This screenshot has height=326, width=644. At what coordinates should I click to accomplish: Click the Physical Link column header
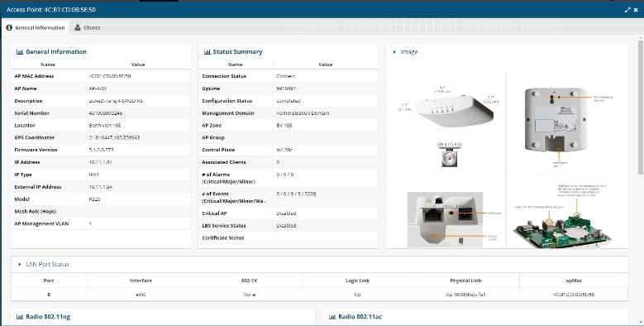[465, 280]
